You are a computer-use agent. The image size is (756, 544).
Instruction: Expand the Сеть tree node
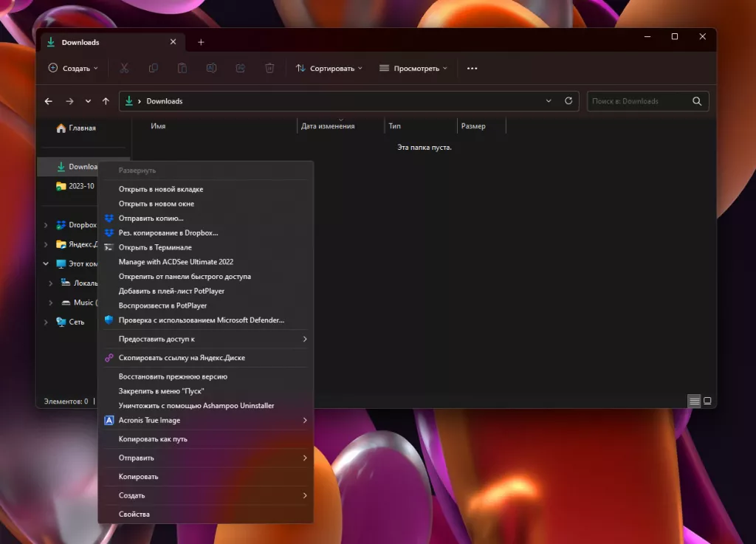[46, 322]
